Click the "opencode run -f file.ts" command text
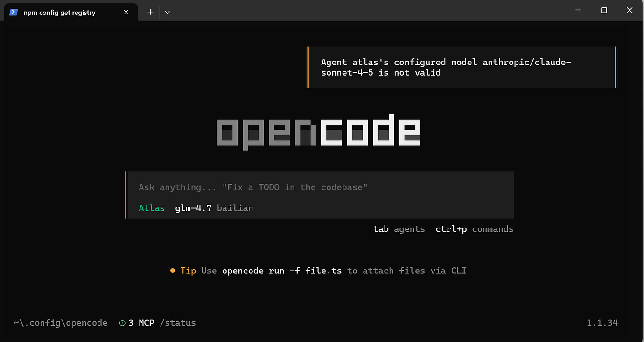Image resolution: width=644 pixels, height=342 pixels. click(x=282, y=271)
